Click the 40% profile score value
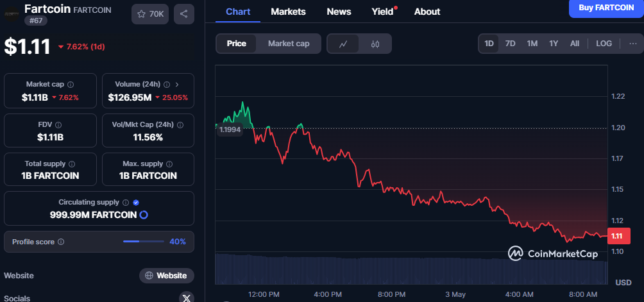644x302 pixels. coord(178,242)
